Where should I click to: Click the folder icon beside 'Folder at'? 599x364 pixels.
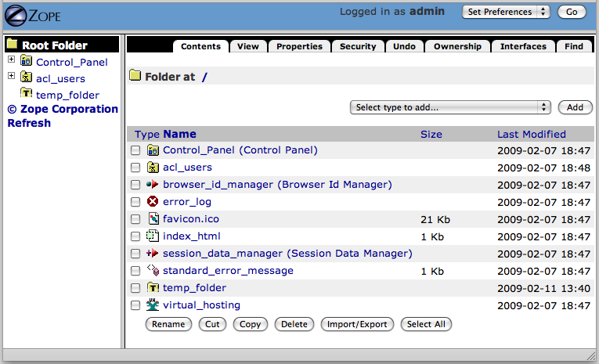pos(135,75)
